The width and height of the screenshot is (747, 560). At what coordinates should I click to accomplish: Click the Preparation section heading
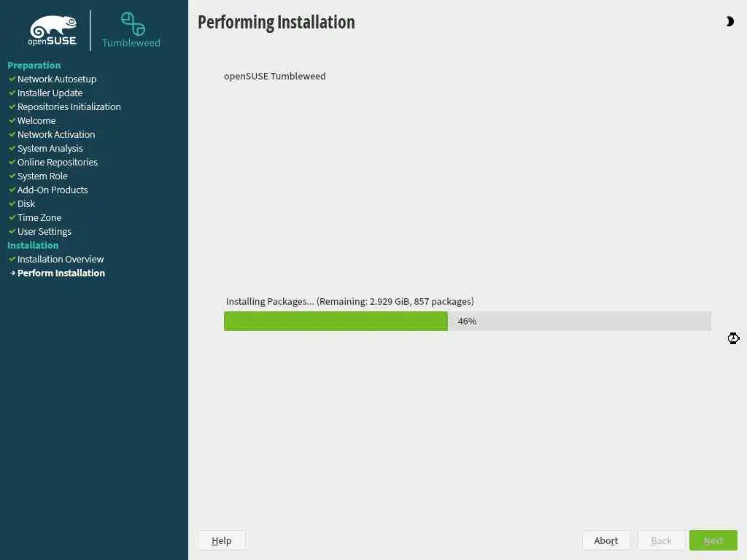[x=34, y=65]
